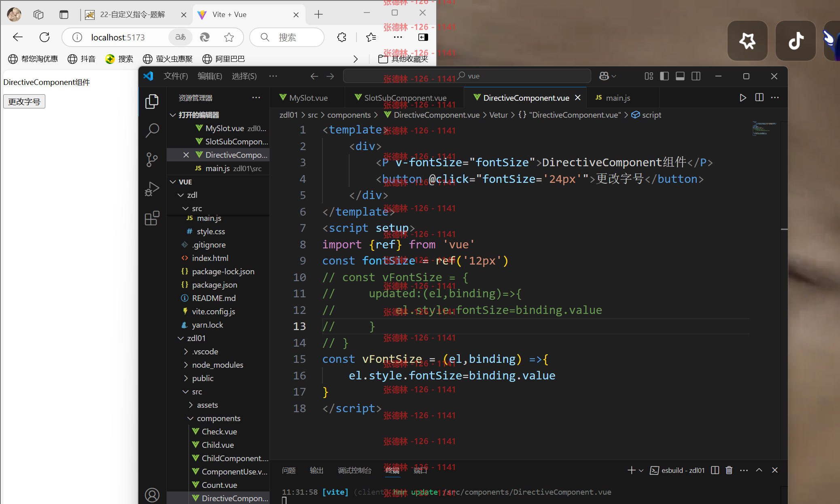
Task: Click the 更改字号 button on the webpage
Action: coord(24,102)
